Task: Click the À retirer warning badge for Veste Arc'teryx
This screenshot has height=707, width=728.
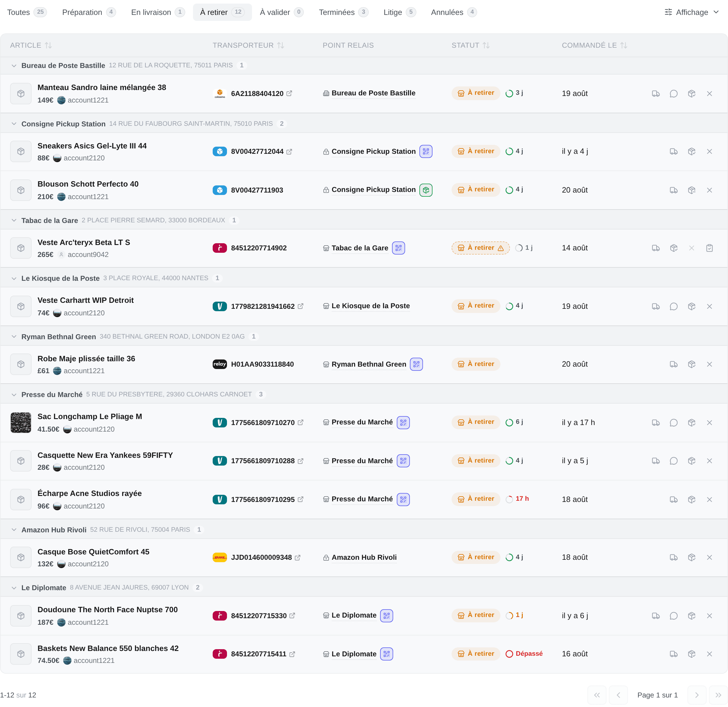Action: point(480,248)
